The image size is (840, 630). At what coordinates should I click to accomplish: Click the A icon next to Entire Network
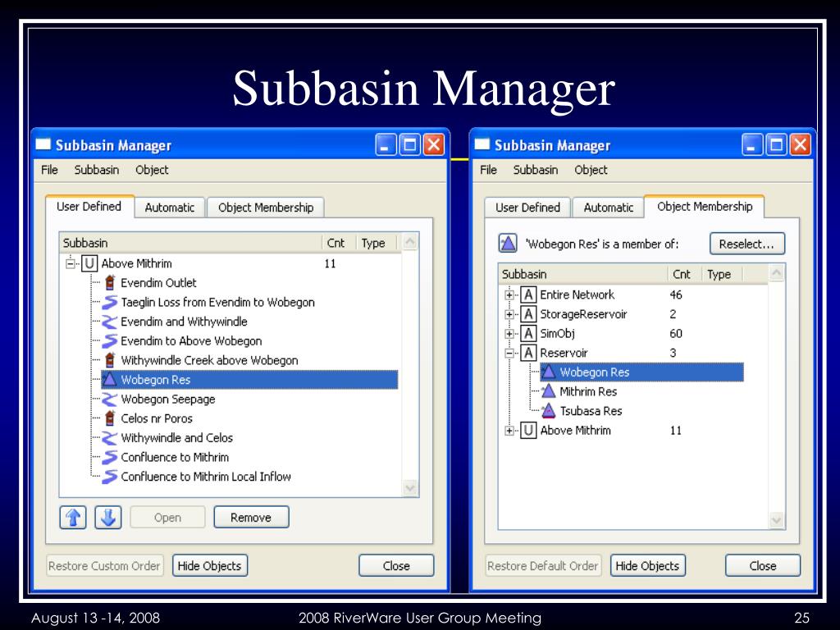[x=528, y=294]
